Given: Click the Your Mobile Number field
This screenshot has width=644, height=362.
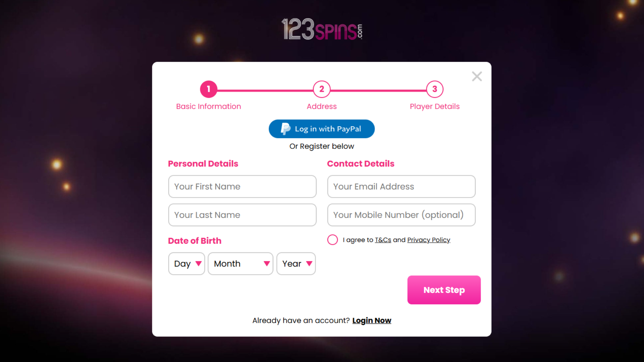Looking at the screenshot, I should [401, 215].
